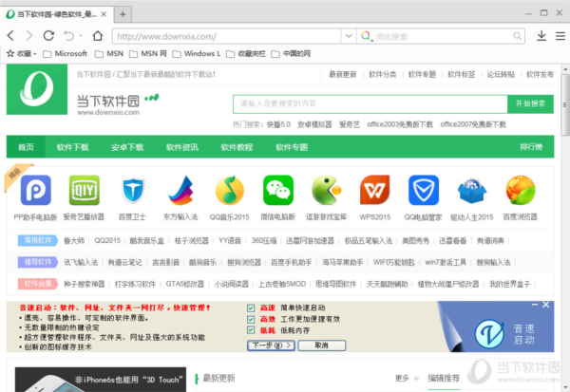Image resolution: width=570 pixels, height=392 pixels.
Task: Open the 排行榜 link in nav bar
Action: 531,147
